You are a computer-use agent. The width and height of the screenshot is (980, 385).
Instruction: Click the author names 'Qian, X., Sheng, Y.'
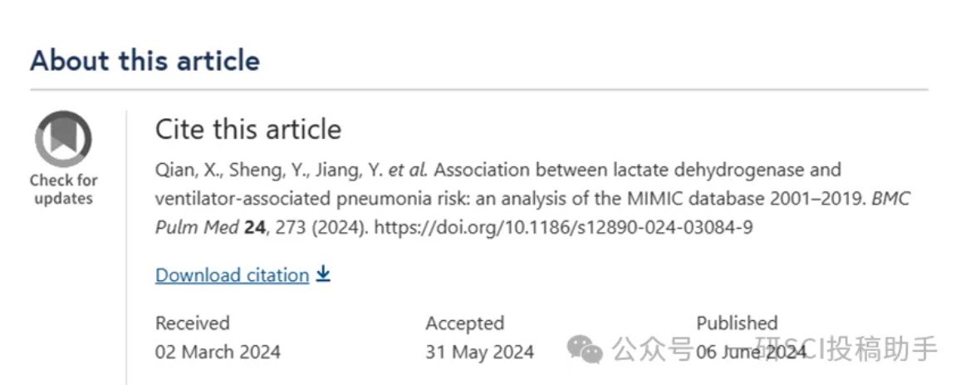[x=222, y=170]
